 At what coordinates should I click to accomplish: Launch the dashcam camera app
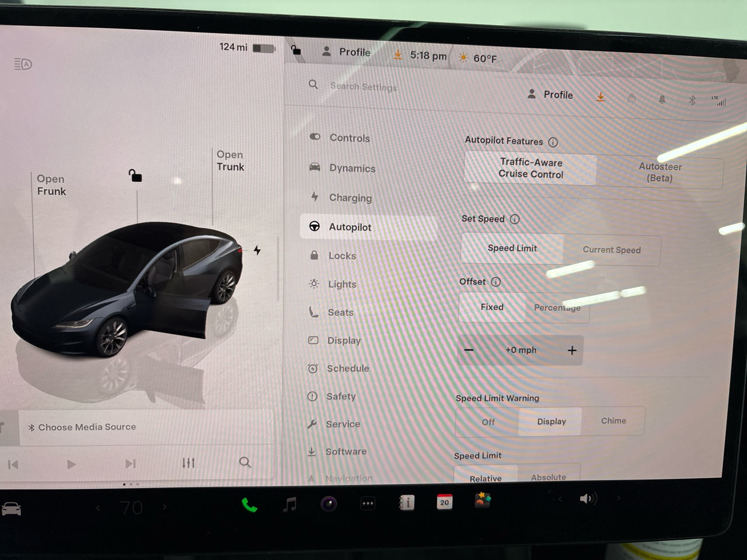329,503
